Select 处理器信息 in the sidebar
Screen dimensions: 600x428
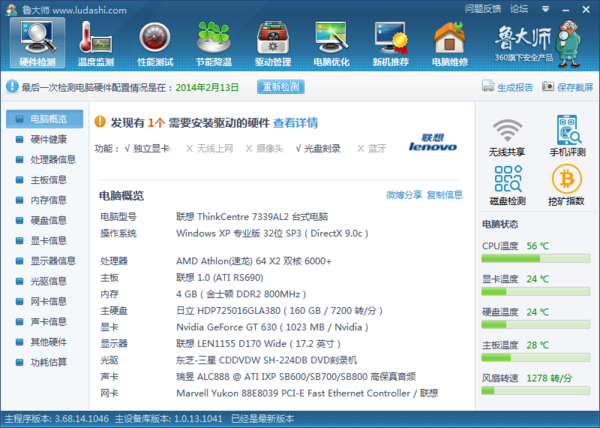coord(52,159)
